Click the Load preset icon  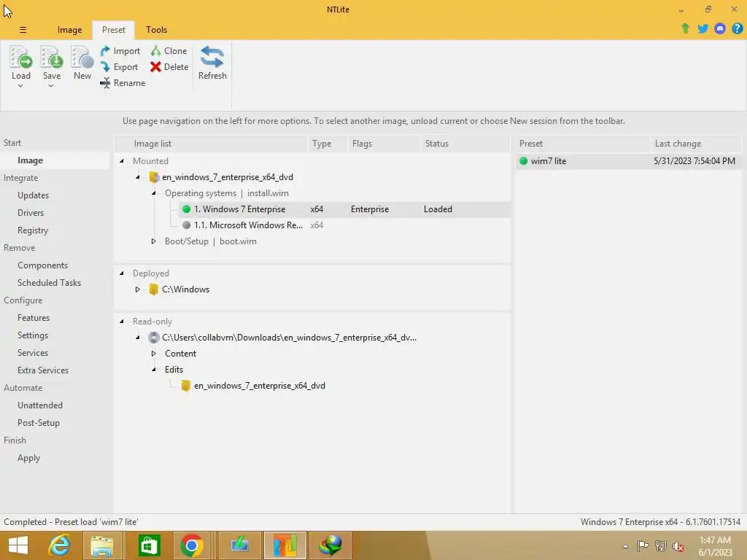click(21, 57)
